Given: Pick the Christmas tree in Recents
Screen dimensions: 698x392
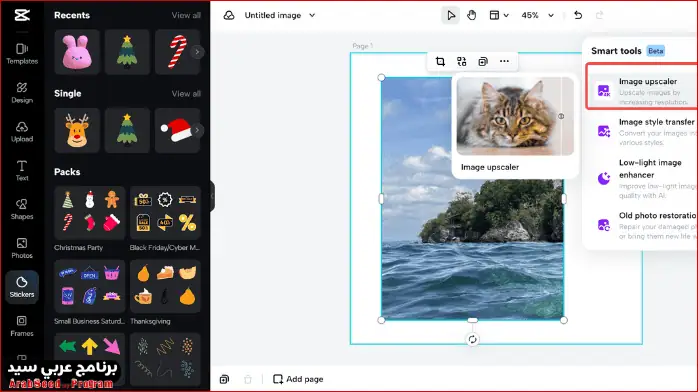Looking at the screenshot, I should [127, 52].
